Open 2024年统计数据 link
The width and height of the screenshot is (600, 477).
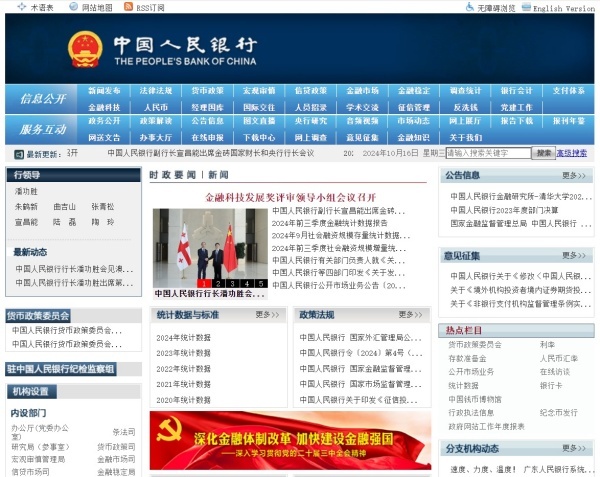tap(183, 338)
